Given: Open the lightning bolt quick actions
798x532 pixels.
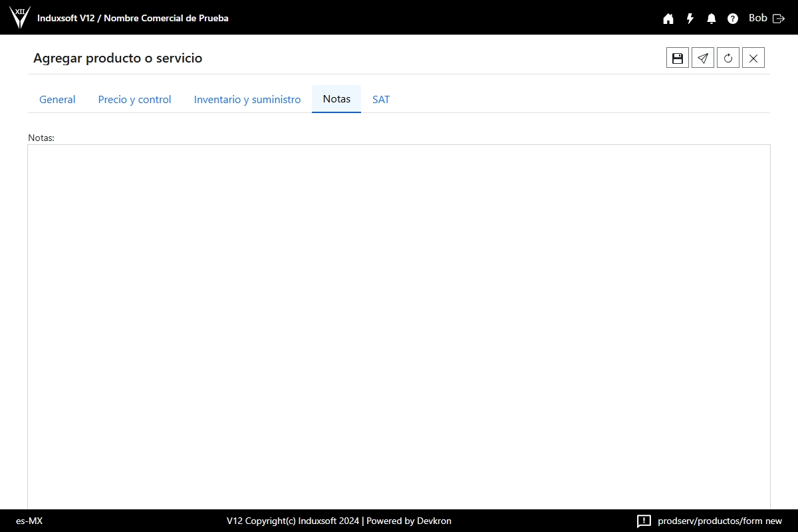Looking at the screenshot, I should (x=690, y=19).
